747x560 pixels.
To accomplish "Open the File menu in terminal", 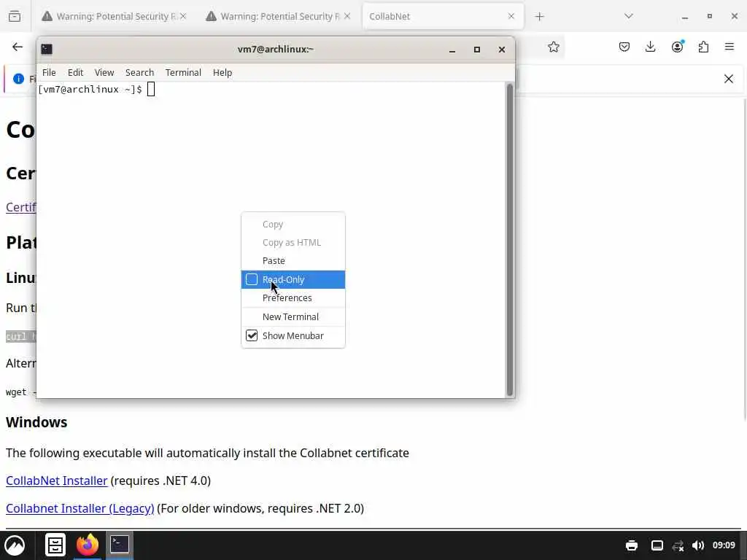I will [49, 72].
